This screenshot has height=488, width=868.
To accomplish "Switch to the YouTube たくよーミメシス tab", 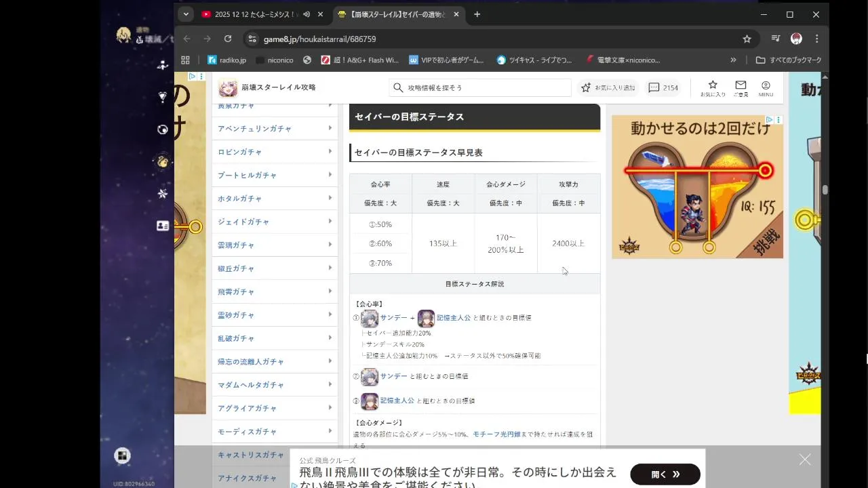I will coord(256,14).
